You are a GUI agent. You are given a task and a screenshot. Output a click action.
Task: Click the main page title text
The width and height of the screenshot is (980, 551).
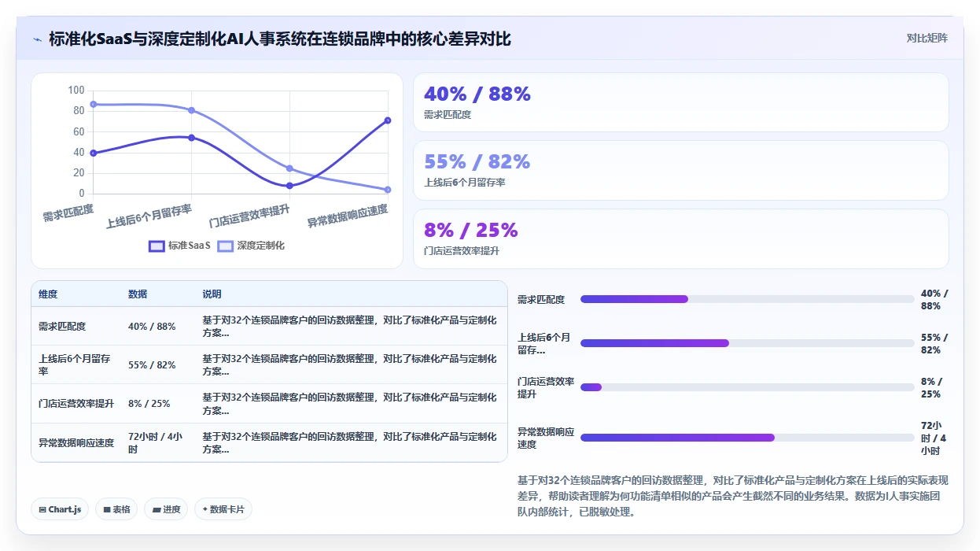pyautogui.click(x=280, y=39)
